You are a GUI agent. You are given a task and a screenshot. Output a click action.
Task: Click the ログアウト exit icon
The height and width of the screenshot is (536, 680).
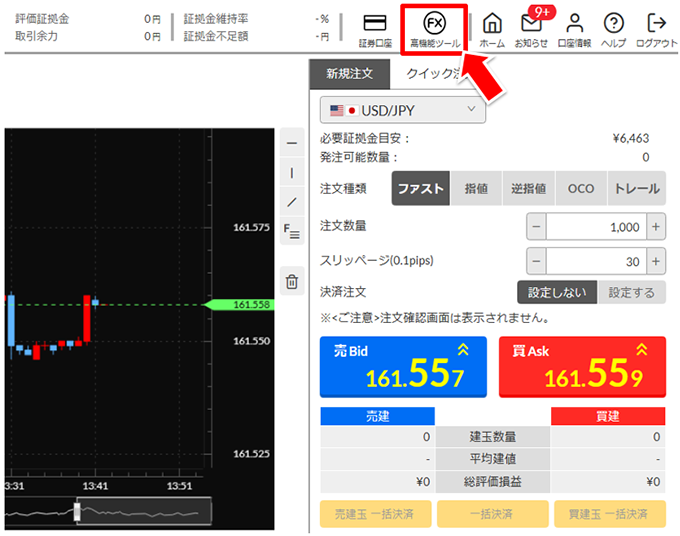[657, 30]
